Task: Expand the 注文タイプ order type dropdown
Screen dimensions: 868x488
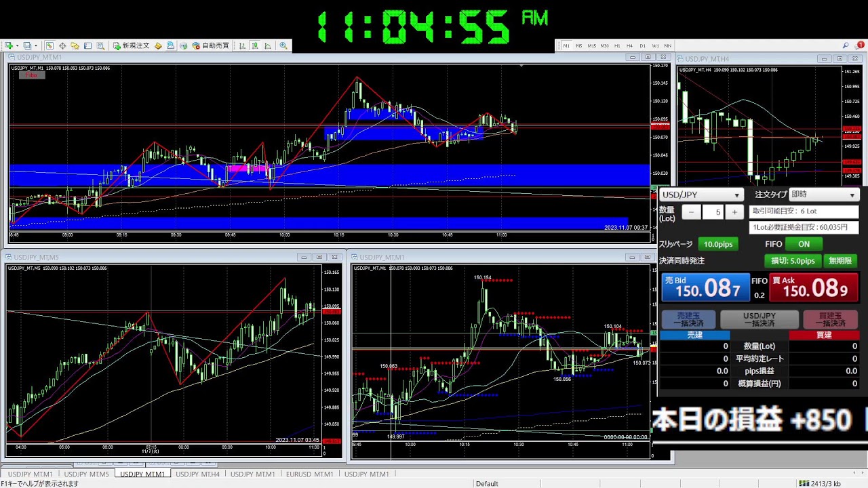Action: [824, 195]
